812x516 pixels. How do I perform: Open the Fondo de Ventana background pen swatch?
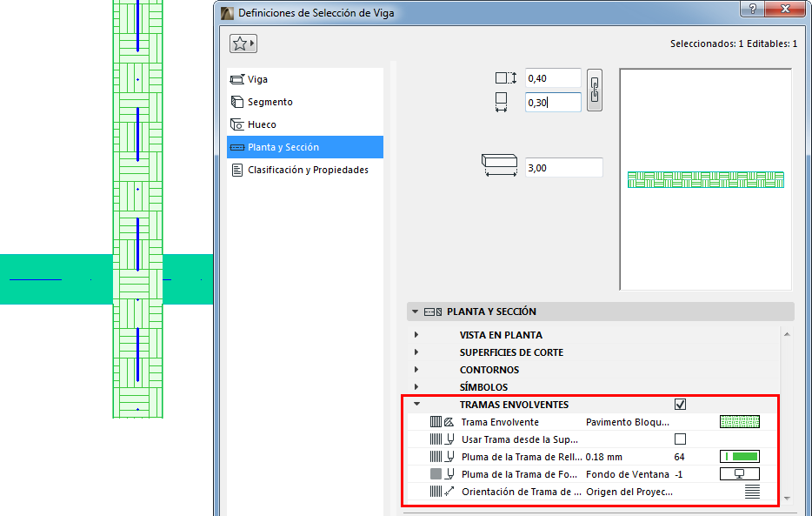[x=740, y=474]
